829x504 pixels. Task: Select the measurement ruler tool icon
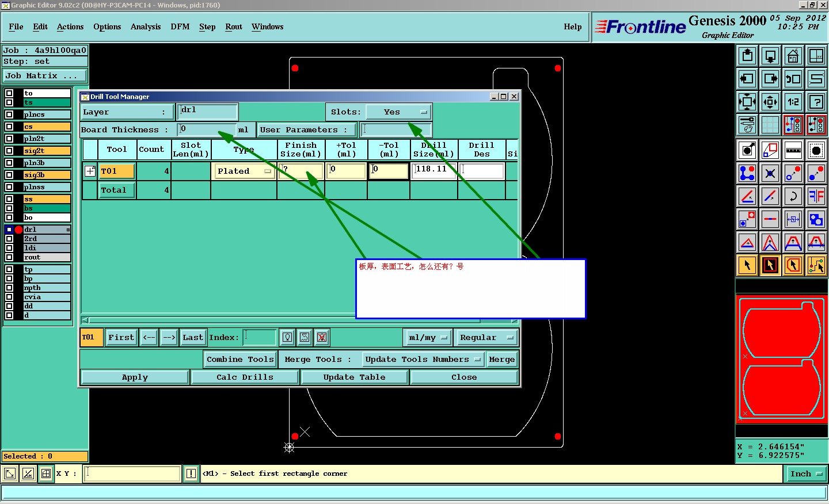point(793,150)
